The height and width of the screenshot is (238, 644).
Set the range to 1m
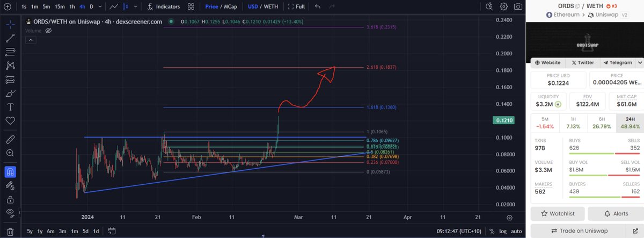point(74,231)
